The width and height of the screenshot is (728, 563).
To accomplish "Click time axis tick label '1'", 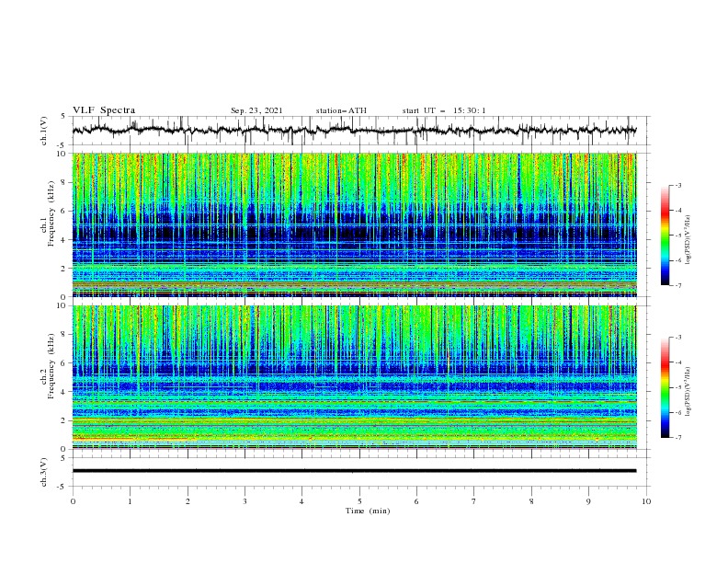I will (x=130, y=501).
